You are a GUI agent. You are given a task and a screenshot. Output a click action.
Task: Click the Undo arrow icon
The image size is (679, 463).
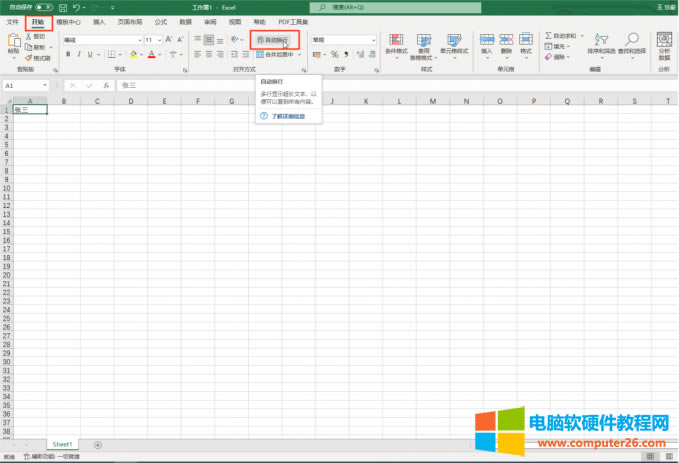tap(76, 7)
